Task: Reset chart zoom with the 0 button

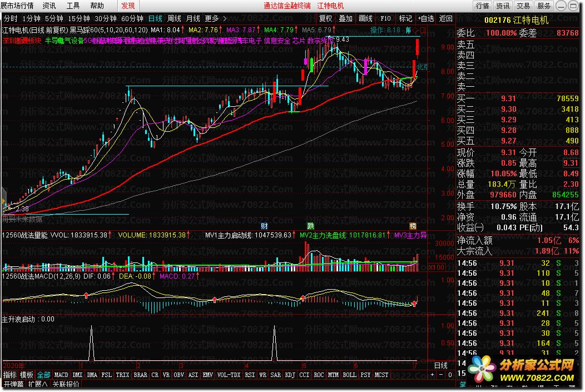Action: coord(450,375)
